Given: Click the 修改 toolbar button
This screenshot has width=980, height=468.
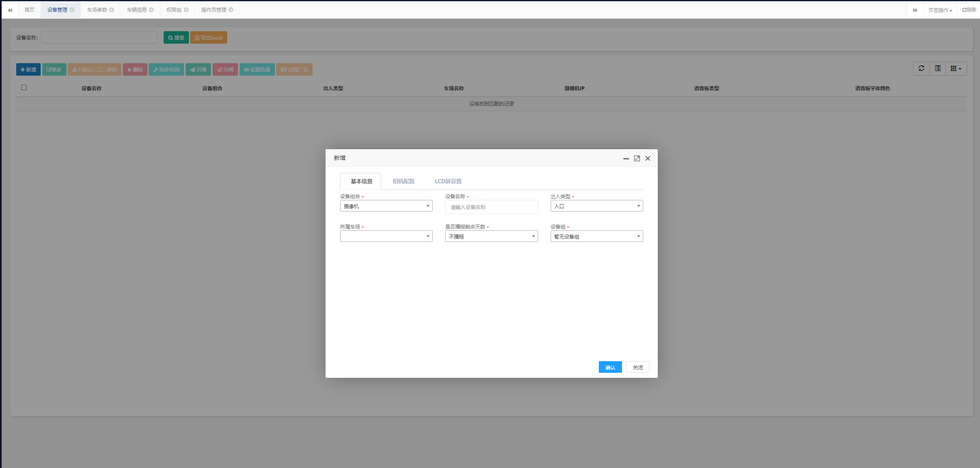Looking at the screenshot, I should (x=54, y=69).
